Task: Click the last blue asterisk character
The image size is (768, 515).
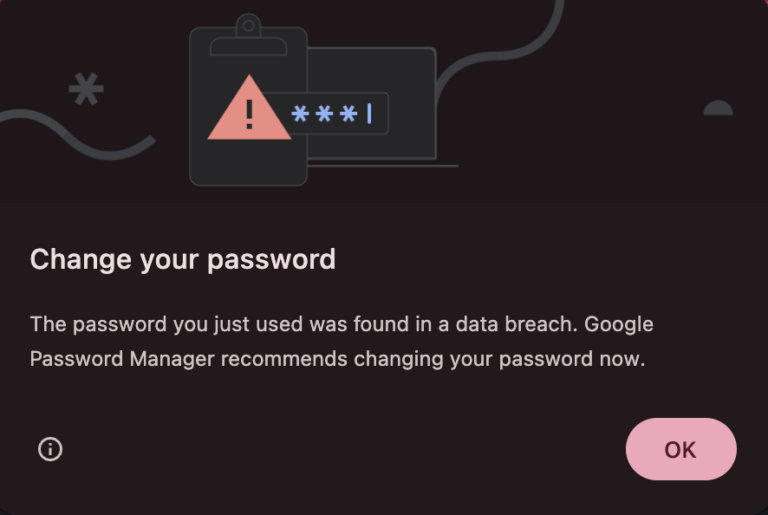Action: 348,114
